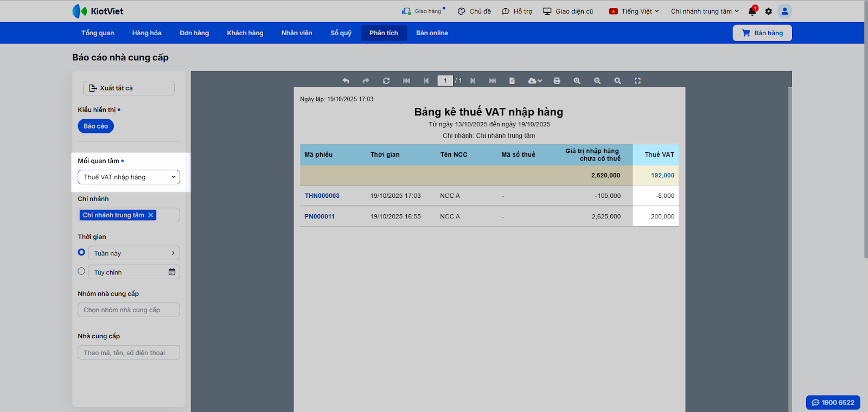Select the Tùy chỉnh radio option
Screen dimensions: 868x412
[81, 271]
